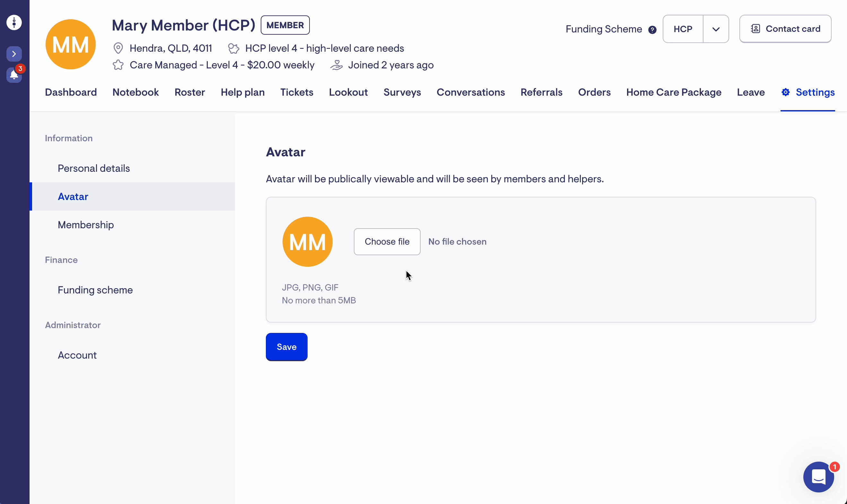Click the 'Information' section heading
Image resolution: width=847 pixels, height=504 pixels.
69,138
